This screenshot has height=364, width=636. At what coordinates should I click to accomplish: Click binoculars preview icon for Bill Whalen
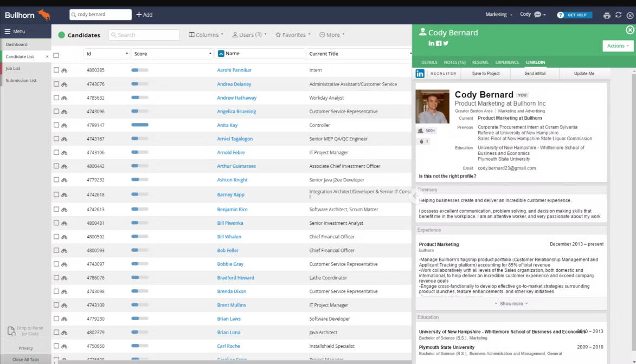tap(64, 237)
